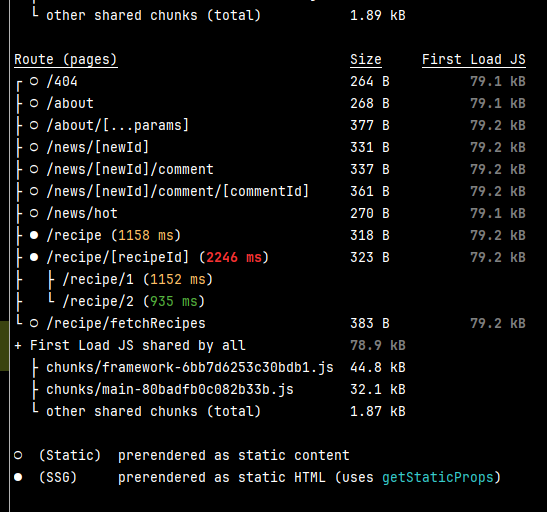Click the filled dot beside /recipe/[recipeId]
Viewport: 547px width, 512px height.
tap(34, 257)
